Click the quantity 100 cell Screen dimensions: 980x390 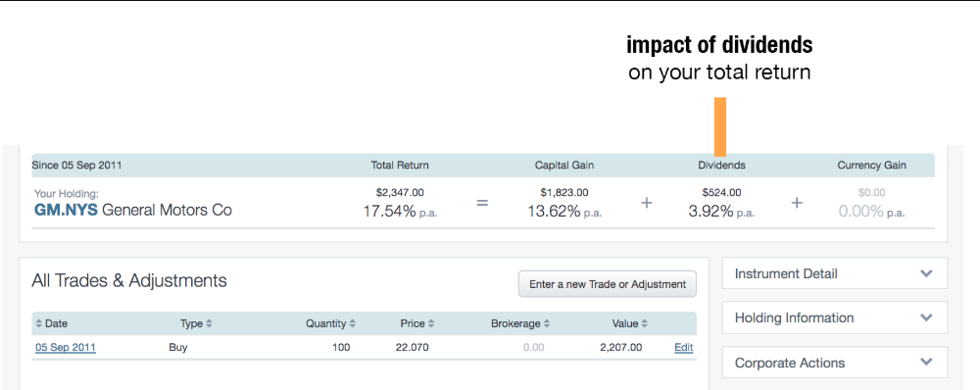341,348
